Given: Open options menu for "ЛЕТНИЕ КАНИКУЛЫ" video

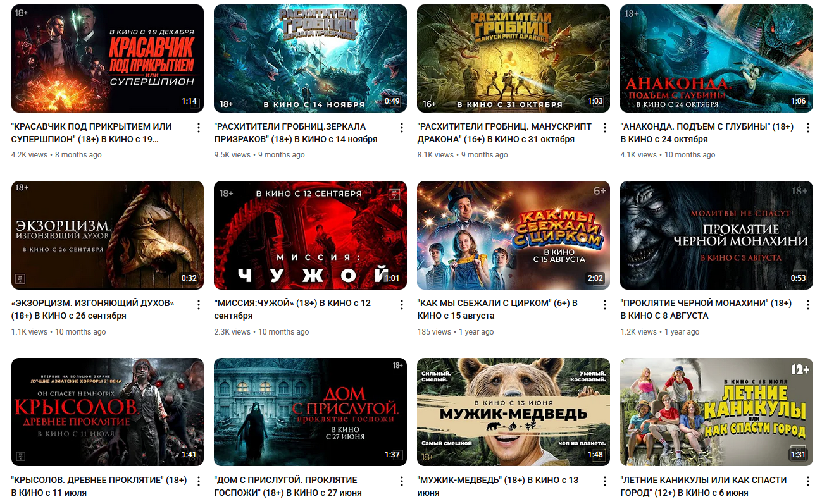Looking at the screenshot, I should tap(808, 481).
